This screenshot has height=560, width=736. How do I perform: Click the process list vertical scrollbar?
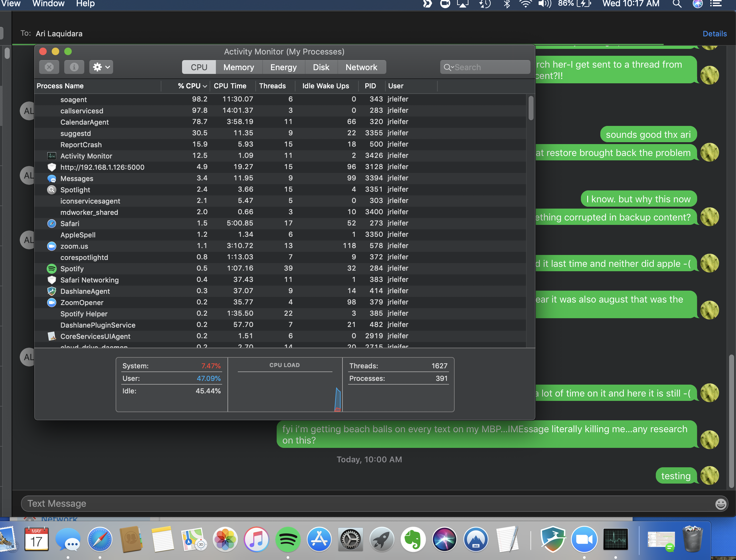click(530, 108)
